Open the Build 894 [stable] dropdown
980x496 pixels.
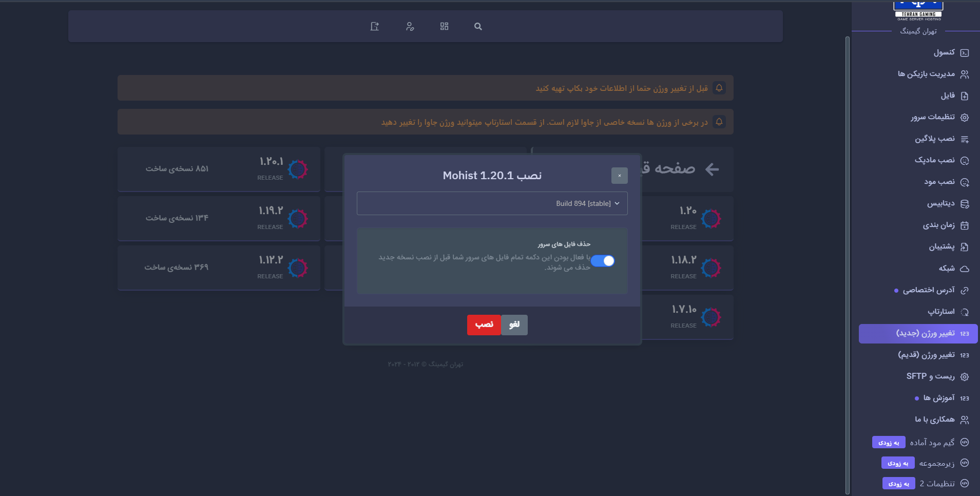(x=492, y=203)
